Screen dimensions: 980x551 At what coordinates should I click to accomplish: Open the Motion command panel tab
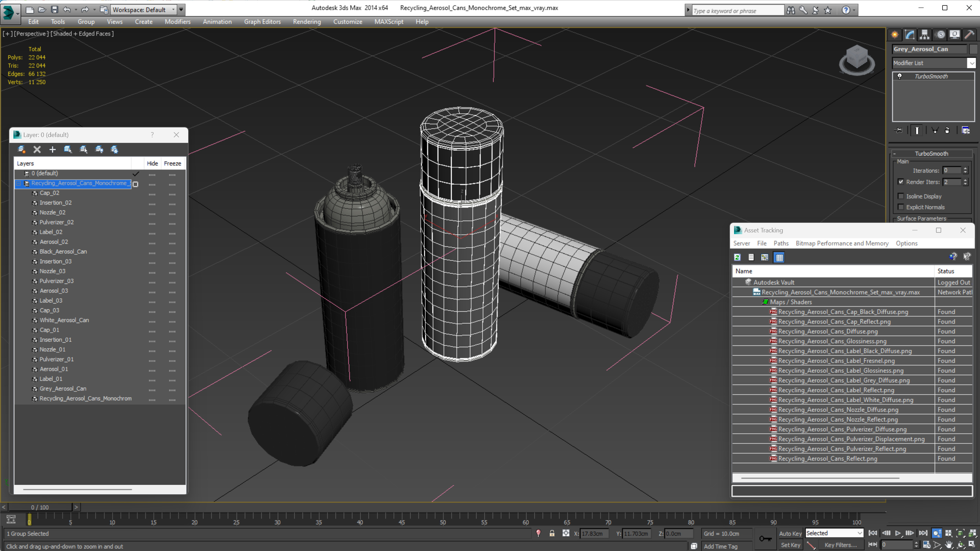(x=940, y=35)
